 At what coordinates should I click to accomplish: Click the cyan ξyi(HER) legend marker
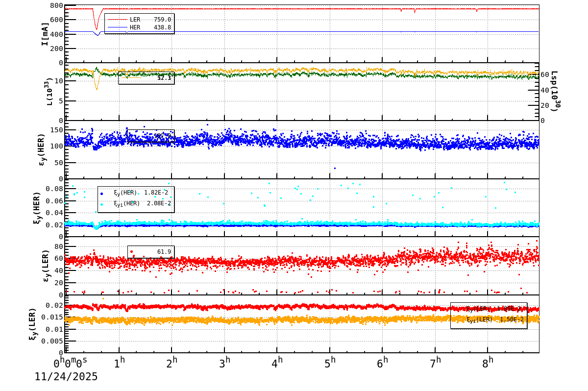pos(102,204)
